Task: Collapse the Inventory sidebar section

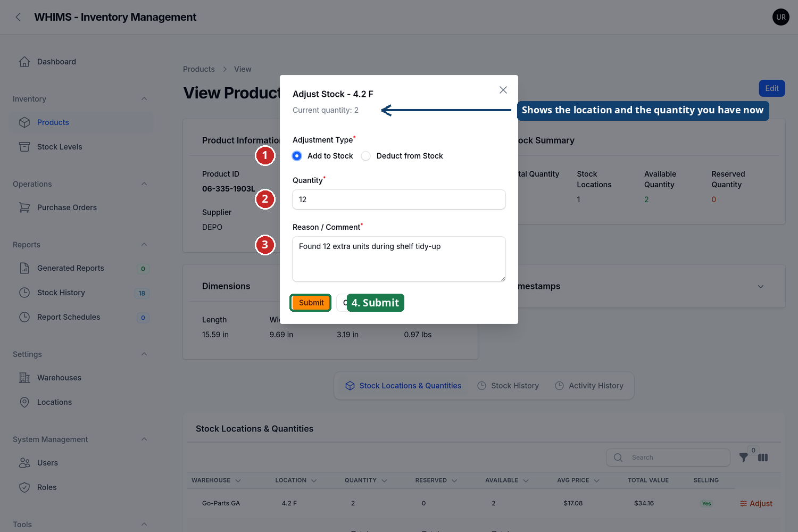Action: [x=144, y=99]
